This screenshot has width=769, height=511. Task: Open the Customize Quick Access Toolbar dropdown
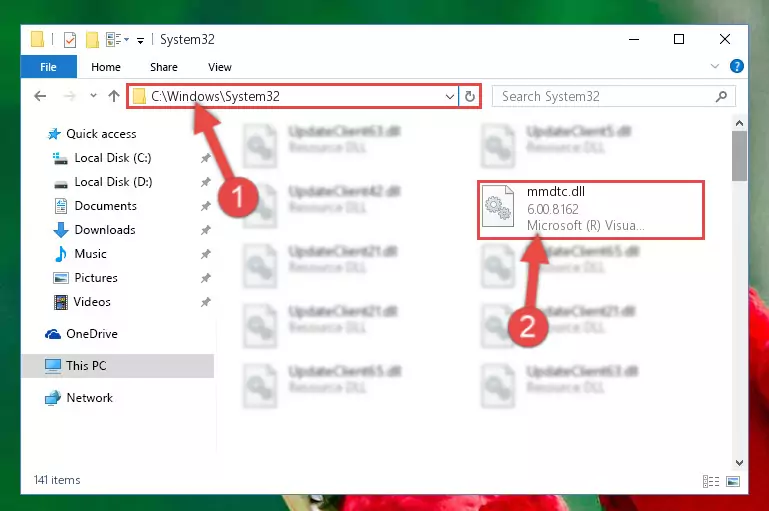tap(140, 41)
